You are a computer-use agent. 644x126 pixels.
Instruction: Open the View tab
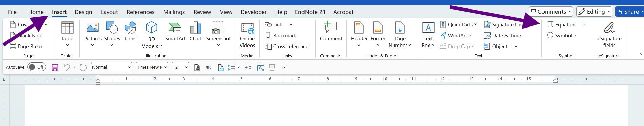click(226, 12)
